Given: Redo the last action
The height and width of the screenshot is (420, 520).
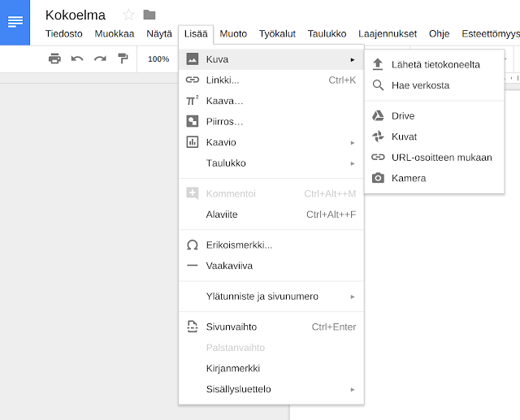Looking at the screenshot, I should (100, 58).
